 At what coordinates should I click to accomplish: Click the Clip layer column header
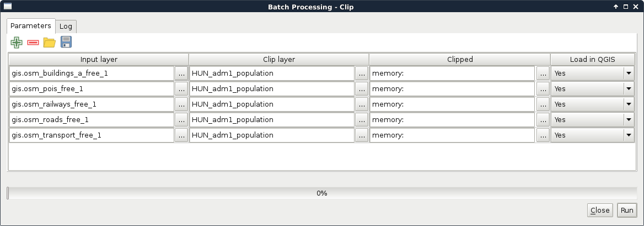tap(278, 60)
